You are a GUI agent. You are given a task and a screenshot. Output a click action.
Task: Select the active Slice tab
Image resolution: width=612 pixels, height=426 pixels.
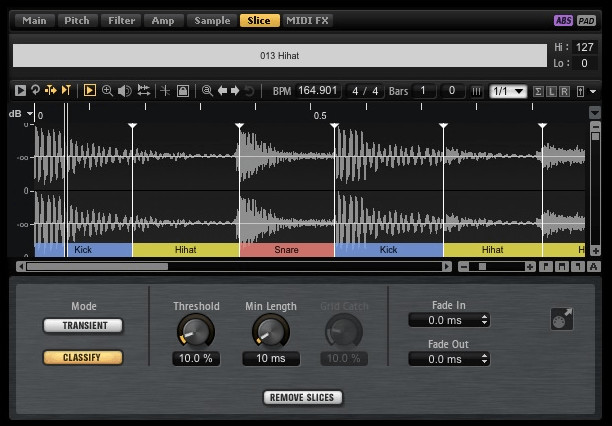(259, 20)
